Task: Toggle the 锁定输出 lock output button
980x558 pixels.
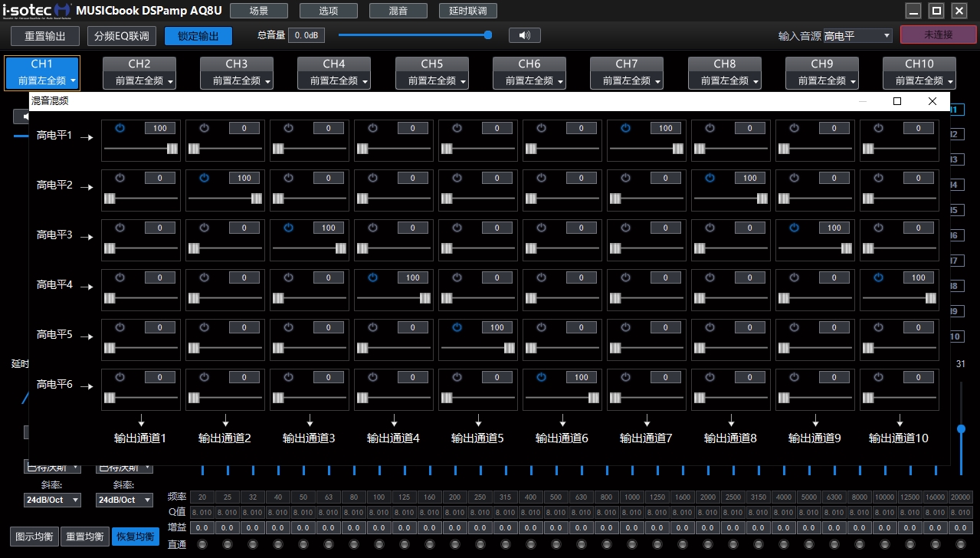Action: (x=198, y=36)
